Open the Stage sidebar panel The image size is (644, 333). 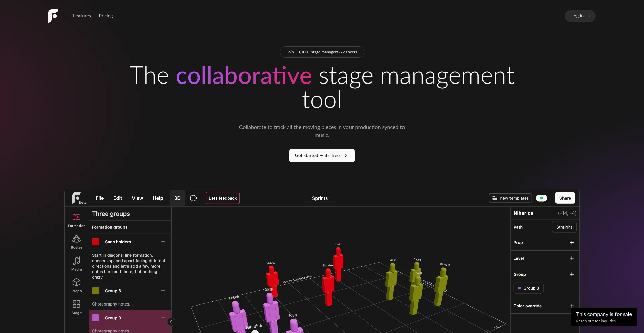tap(76, 308)
